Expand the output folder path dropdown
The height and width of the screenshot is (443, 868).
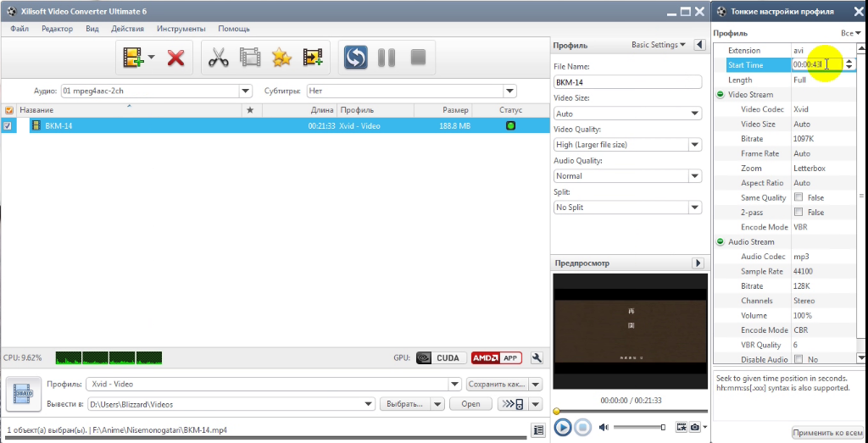coord(368,404)
